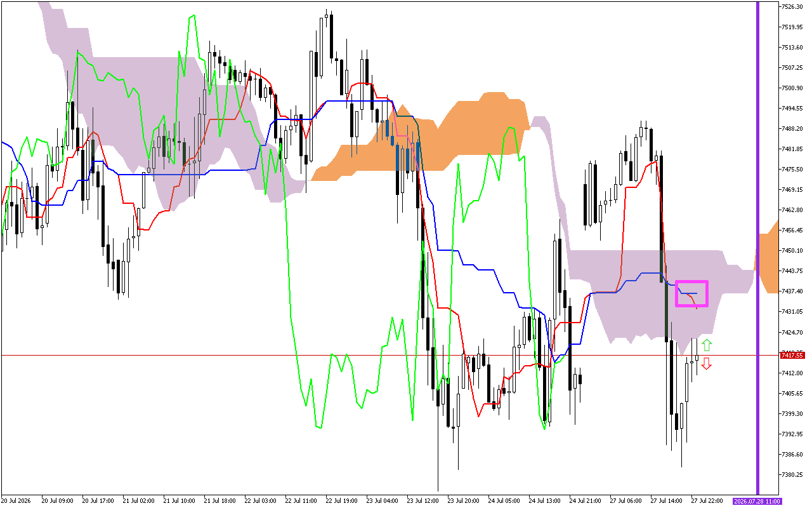Click the 7500.90 price axis label
This screenshot has width=812, height=508.
792,88
